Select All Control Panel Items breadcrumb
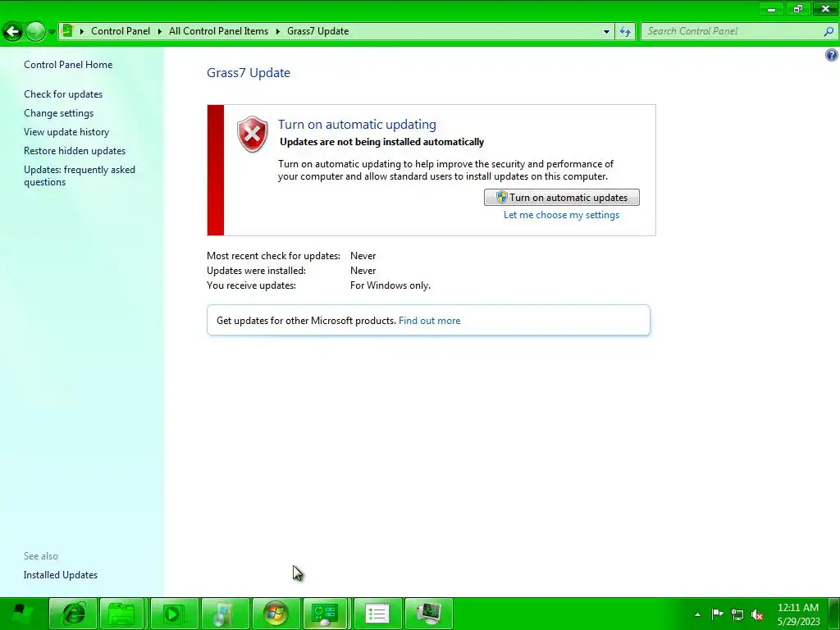Image resolution: width=840 pixels, height=630 pixels. tap(218, 31)
